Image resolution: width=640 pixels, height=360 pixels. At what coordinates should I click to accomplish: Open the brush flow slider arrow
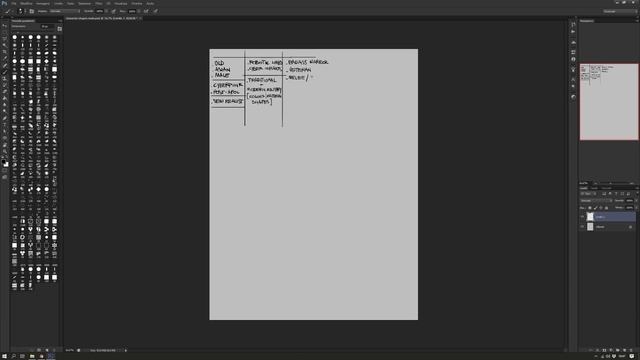[139, 11]
